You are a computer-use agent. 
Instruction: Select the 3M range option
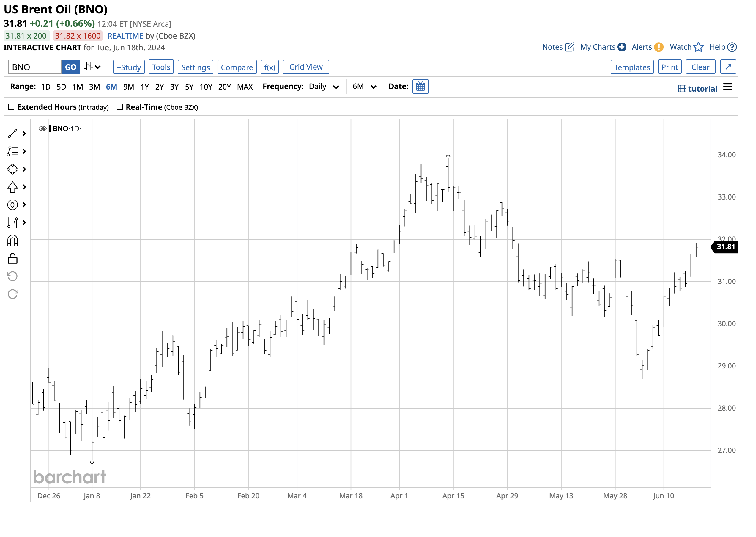[x=94, y=87]
